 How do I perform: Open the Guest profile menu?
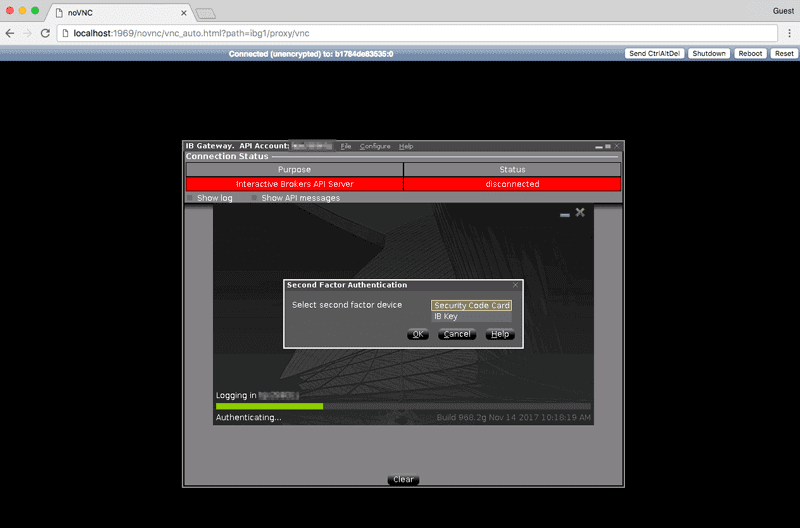click(x=783, y=11)
